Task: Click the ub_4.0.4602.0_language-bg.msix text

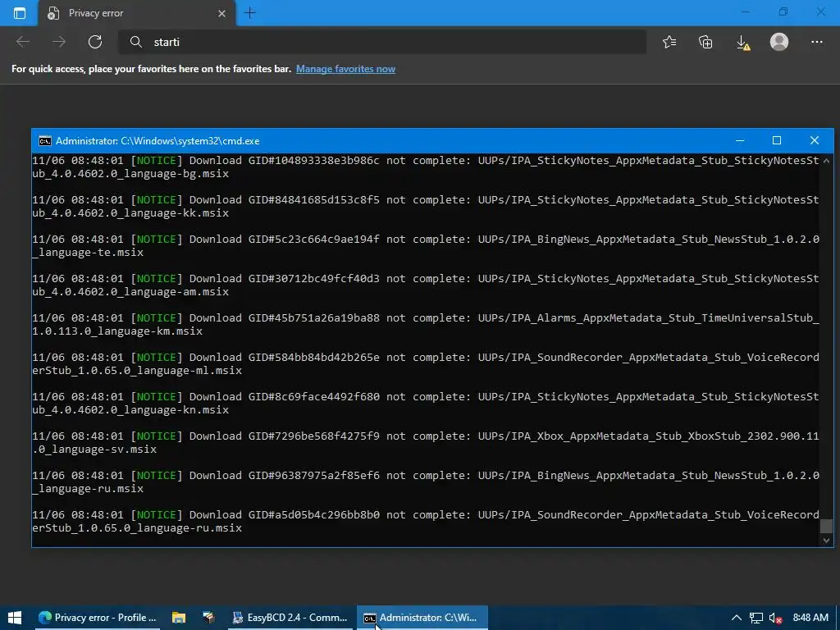Action: 130,174
